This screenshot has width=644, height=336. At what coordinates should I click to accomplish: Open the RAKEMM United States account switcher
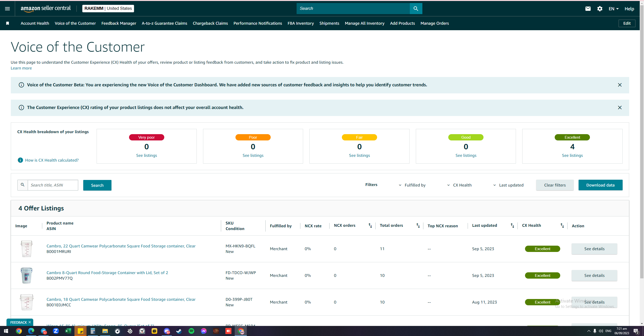pos(108,9)
